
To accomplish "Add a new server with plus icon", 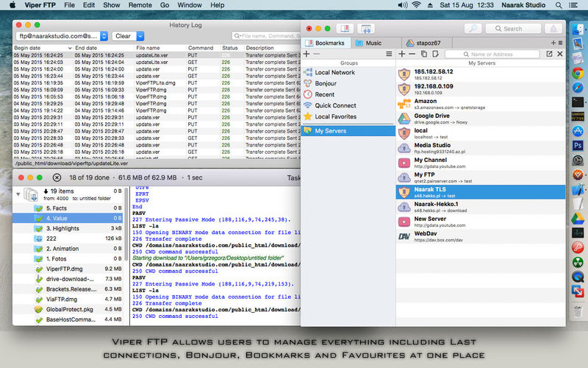I will [x=402, y=54].
